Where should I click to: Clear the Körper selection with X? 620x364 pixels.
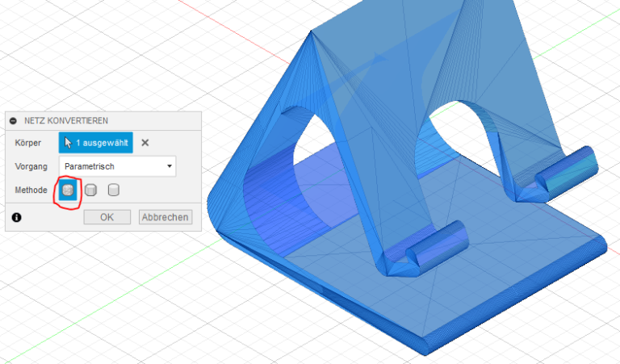(x=145, y=143)
